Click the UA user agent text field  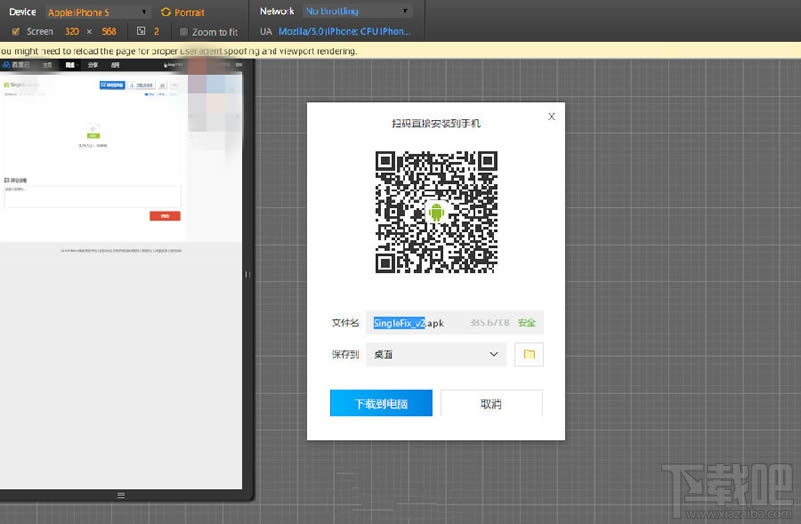tap(343, 32)
